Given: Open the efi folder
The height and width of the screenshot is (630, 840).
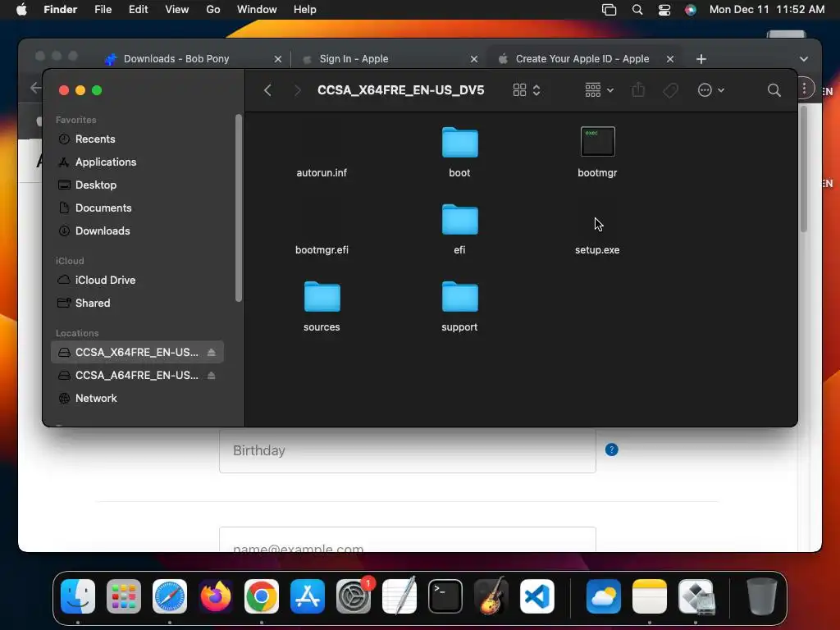Looking at the screenshot, I should (x=459, y=220).
